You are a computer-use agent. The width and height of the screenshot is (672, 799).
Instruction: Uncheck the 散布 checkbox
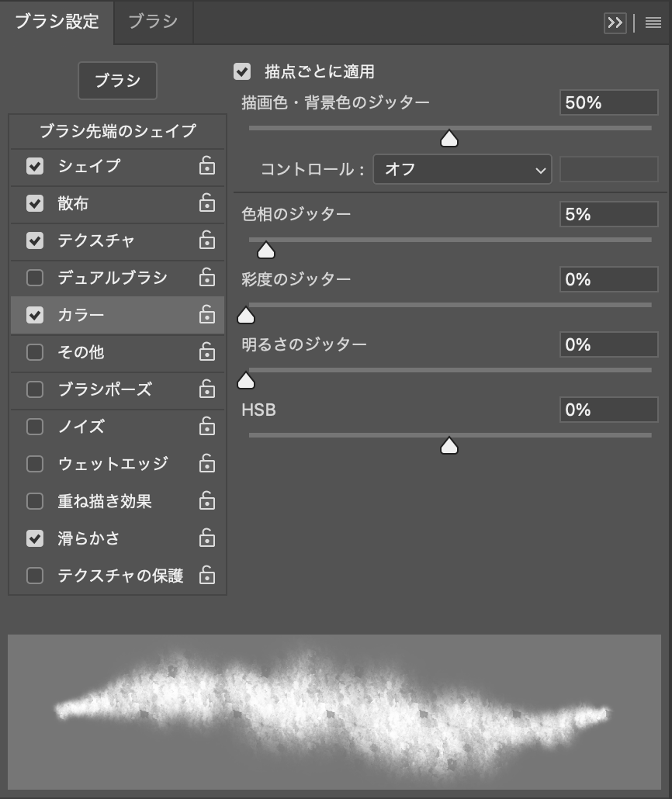(35, 203)
